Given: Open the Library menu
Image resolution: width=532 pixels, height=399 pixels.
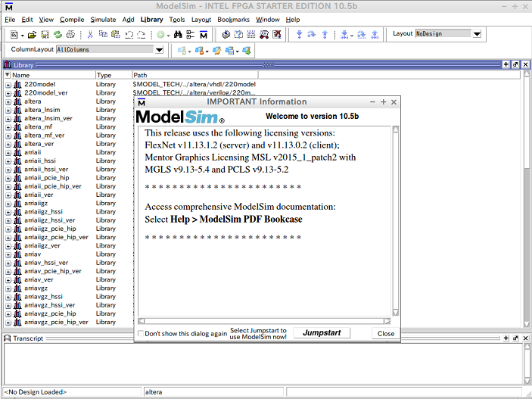Looking at the screenshot, I should [x=151, y=20].
